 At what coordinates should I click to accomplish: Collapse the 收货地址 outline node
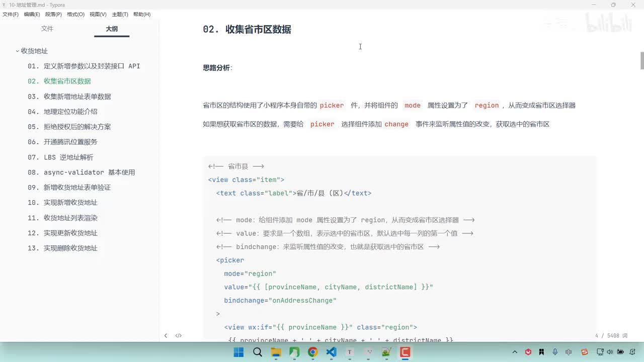tap(17, 51)
